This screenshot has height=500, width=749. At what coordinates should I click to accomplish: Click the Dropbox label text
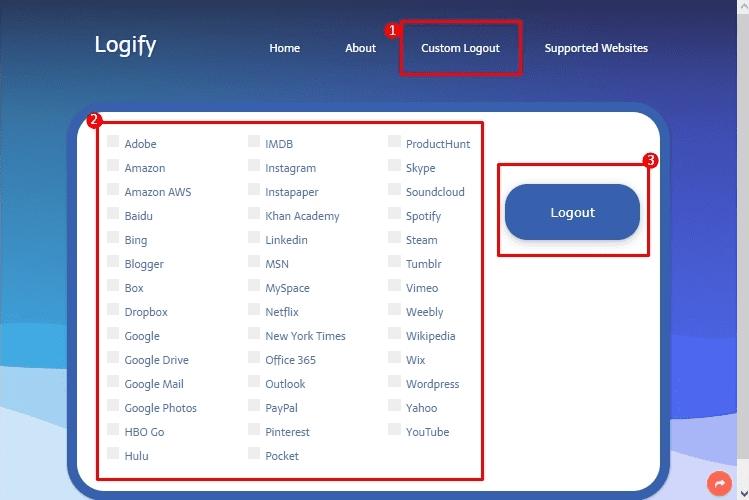click(146, 312)
